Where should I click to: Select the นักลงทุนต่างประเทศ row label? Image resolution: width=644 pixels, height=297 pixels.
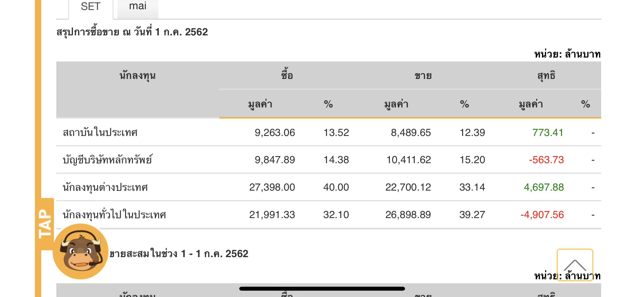pyautogui.click(x=105, y=187)
